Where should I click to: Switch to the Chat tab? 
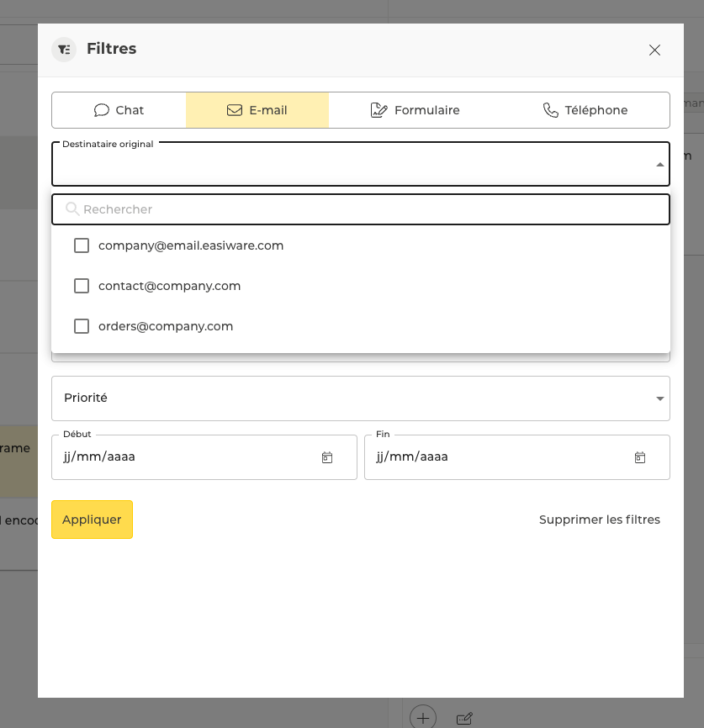pos(119,110)
